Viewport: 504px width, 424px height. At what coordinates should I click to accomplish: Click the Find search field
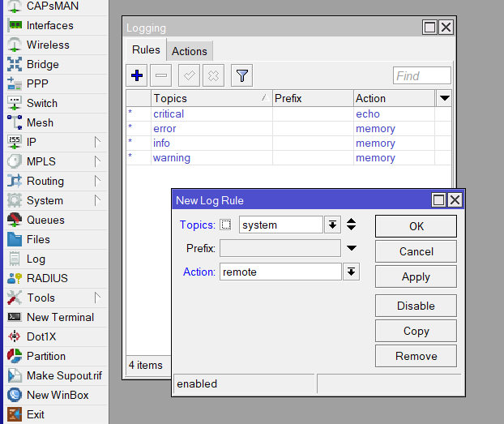[421, 76]
